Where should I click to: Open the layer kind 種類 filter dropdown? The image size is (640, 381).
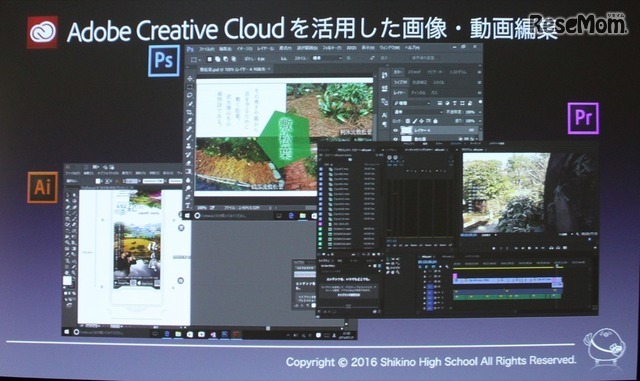(x=412, y=103)
